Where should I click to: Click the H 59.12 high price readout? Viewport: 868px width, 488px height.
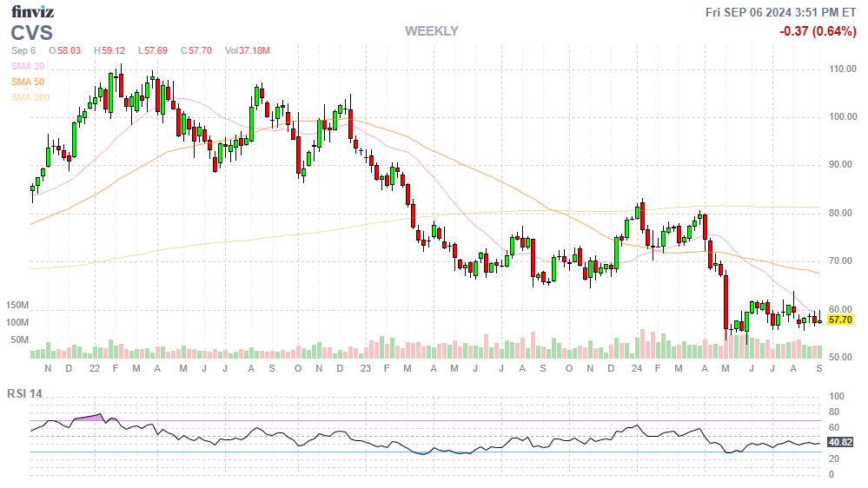pyautogui.click(x=109, y=51)
